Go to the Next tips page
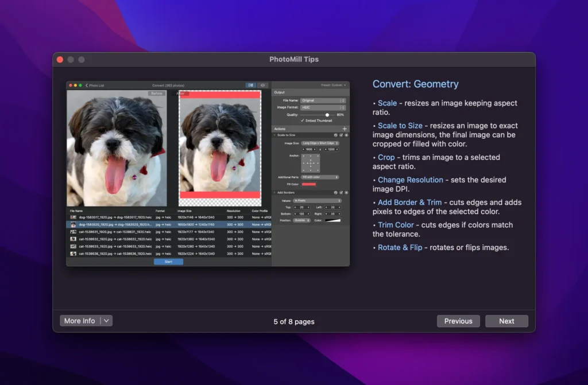The width and height of the screenshot is (588, 385). click(x=506, y=321)
